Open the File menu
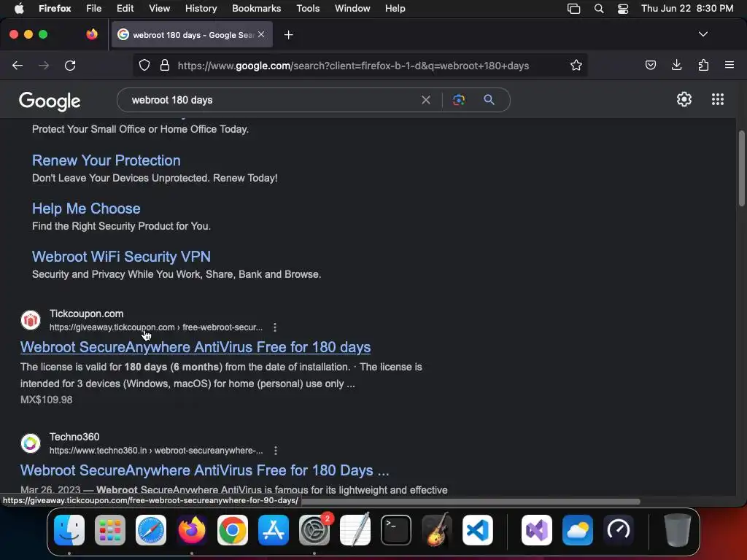Image resolution: width=747 pixels, height=560 pixels. click(x=94, y=9)
